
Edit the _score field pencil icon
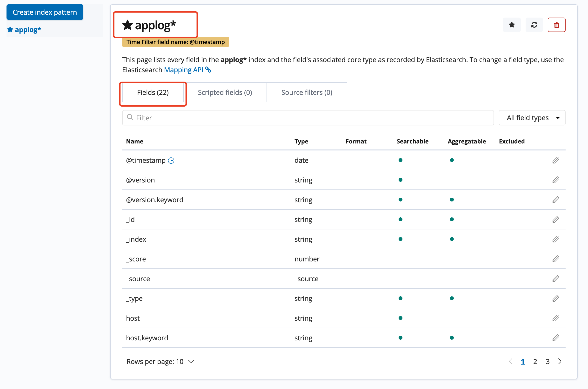click(556, 259)
